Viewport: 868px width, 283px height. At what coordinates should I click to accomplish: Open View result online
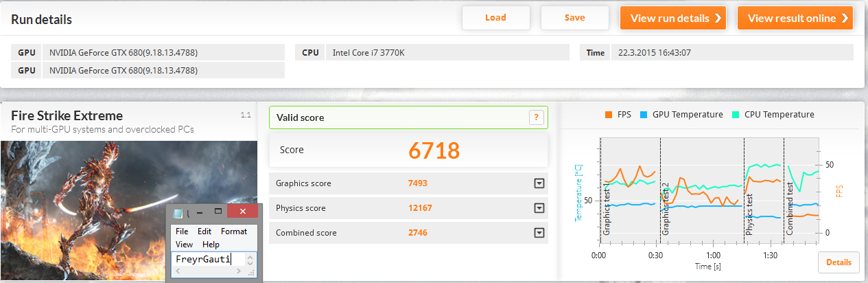click(x=795, y=18)
